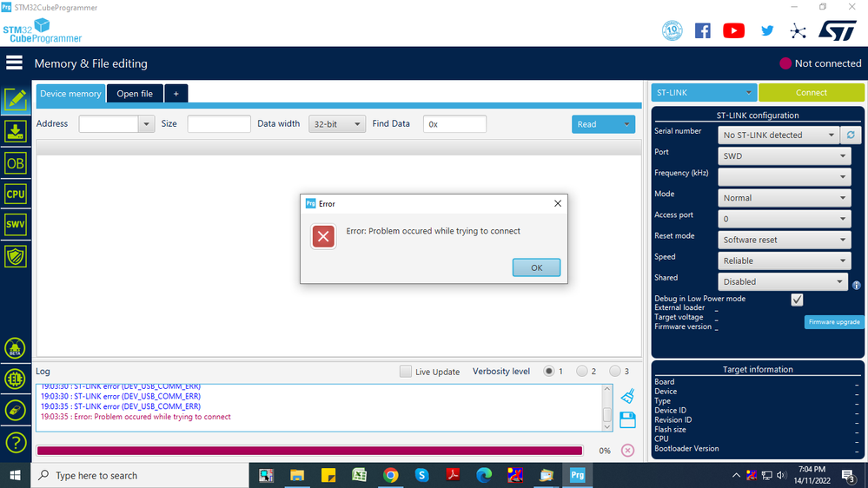The height and width of the screenshot is (488, 868).
Task: Open the Reset mode dropdown
Action: (784, 241)
